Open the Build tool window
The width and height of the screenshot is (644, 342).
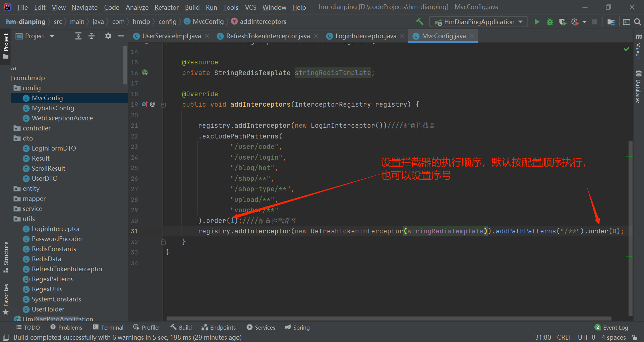(181, 328)
